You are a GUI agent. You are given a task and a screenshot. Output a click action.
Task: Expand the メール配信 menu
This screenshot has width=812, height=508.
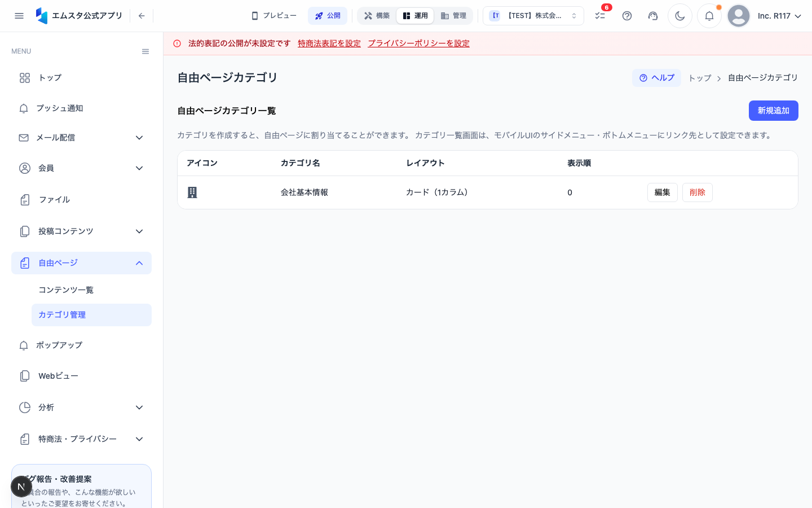tap(81, 138)
